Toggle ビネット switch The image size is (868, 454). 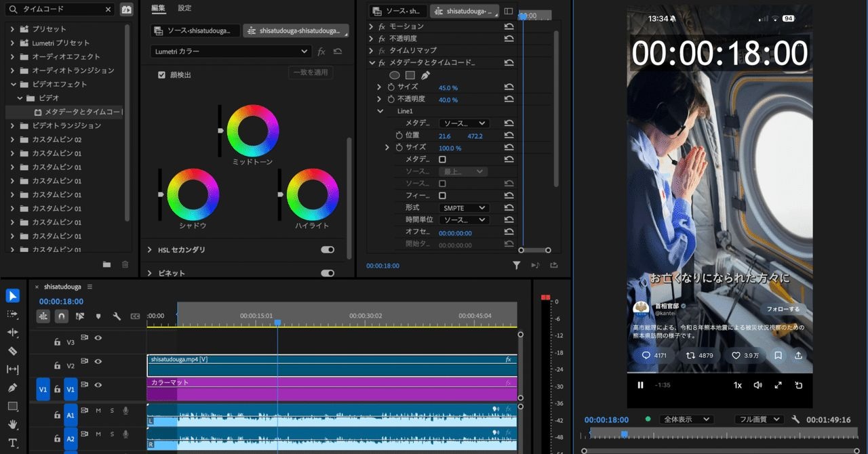pyautogui.click(x=328, y=273)
